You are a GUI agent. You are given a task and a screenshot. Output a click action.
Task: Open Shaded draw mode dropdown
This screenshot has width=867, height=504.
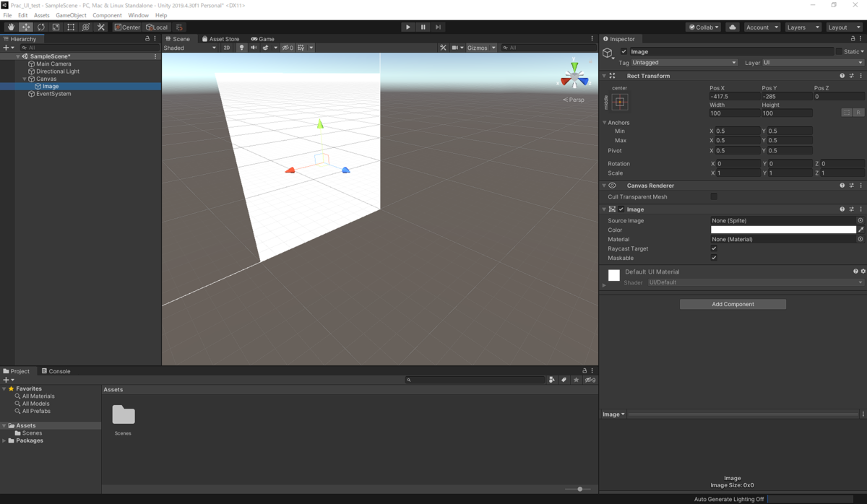(190, 48)
